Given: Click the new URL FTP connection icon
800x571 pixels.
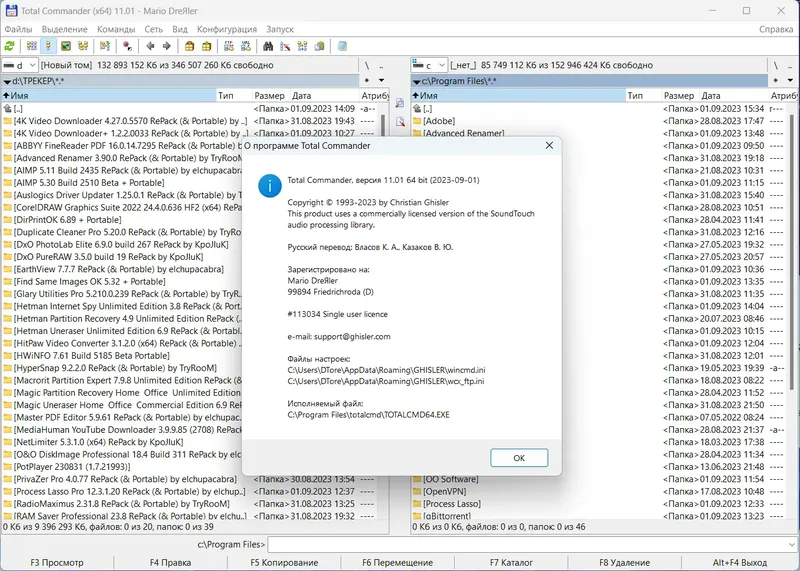Looking at the screenshot, I should point(245,46).
